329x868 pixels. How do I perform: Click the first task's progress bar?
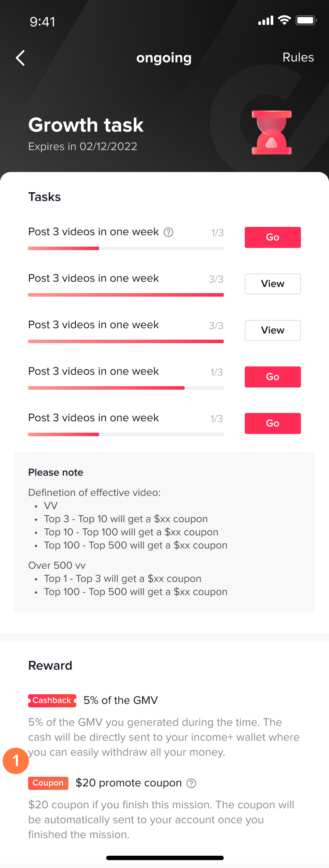pos(126,248)
